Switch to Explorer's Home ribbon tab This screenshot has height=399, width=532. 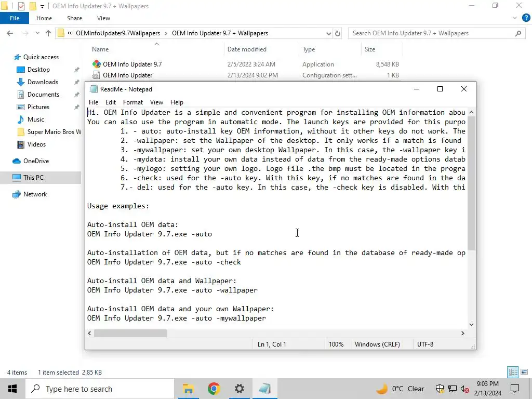tap(44, 18)
